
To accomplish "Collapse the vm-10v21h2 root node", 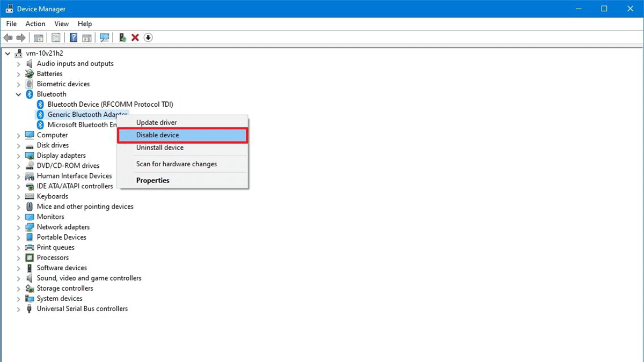I will [x=8, y=53].
